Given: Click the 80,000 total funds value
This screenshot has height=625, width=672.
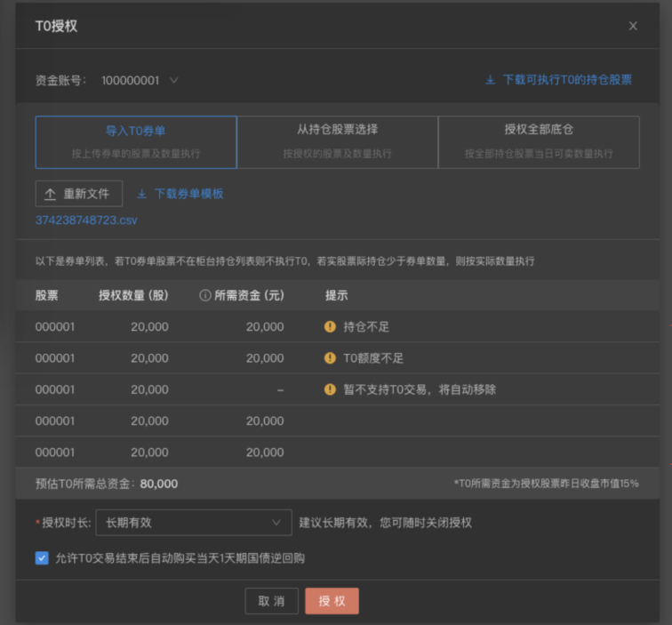Looking at the screenshot, I should (x=159, y=484).
